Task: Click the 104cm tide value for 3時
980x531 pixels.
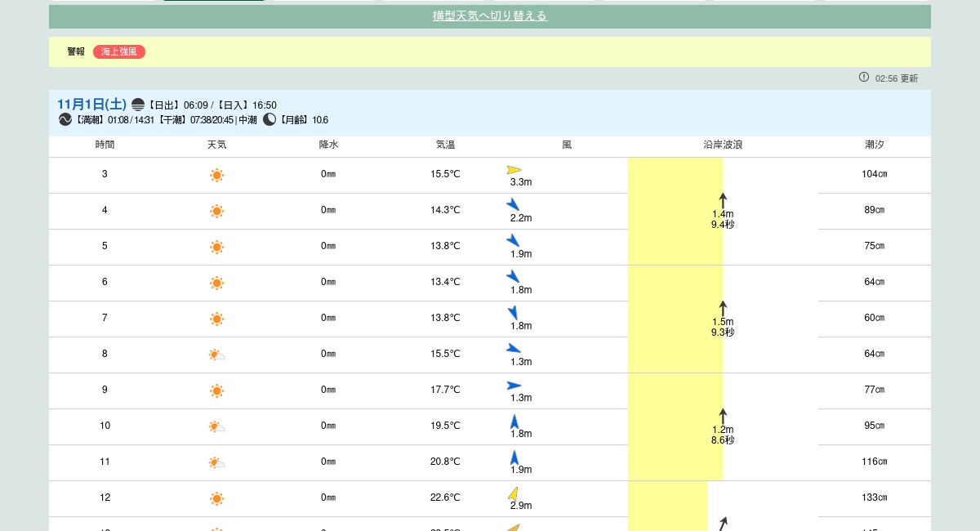Action: [x=874, y=174]
